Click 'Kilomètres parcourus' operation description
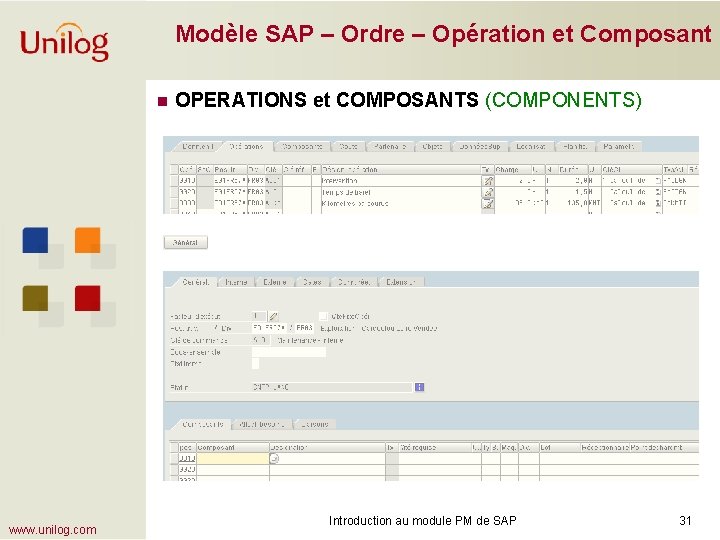The image size is (720, 540). [x=355, y=203]
